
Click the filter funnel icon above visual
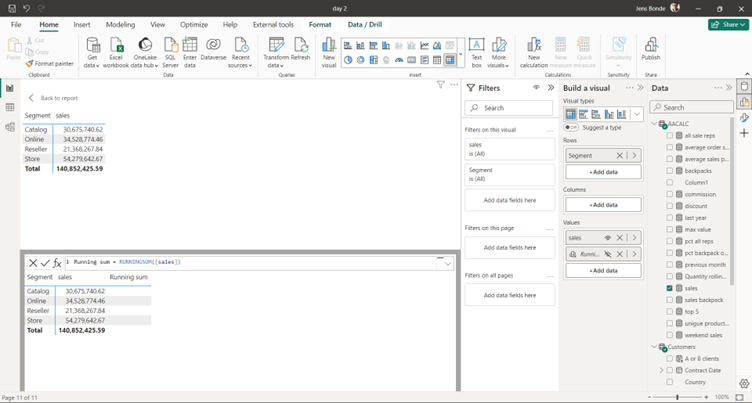pyautogui.click(x=441, y=85)
